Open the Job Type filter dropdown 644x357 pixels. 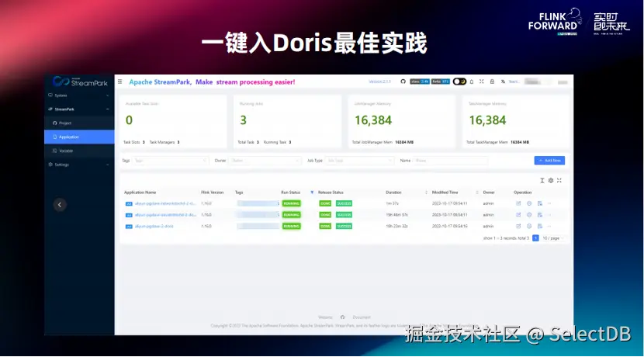pyautogui.click(x=360, y=161)
